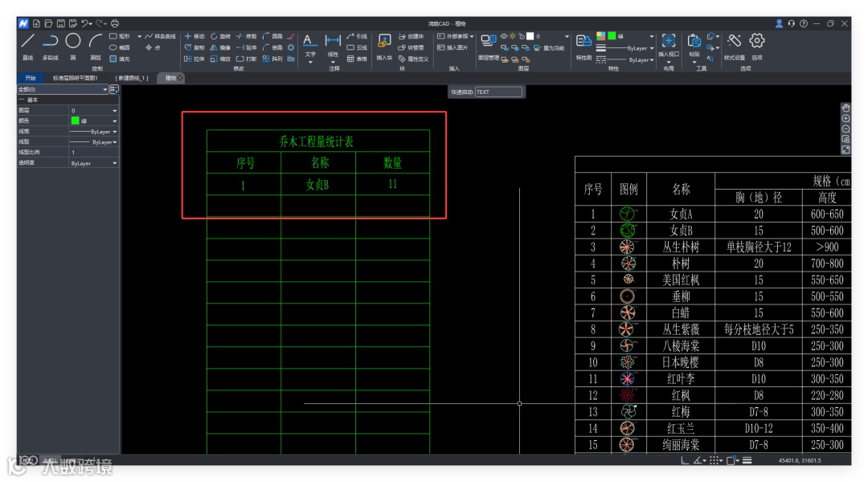This screenshot has width=868, height=482.
Task: Use the 镜像 mirror command
Action: [220, 47]
